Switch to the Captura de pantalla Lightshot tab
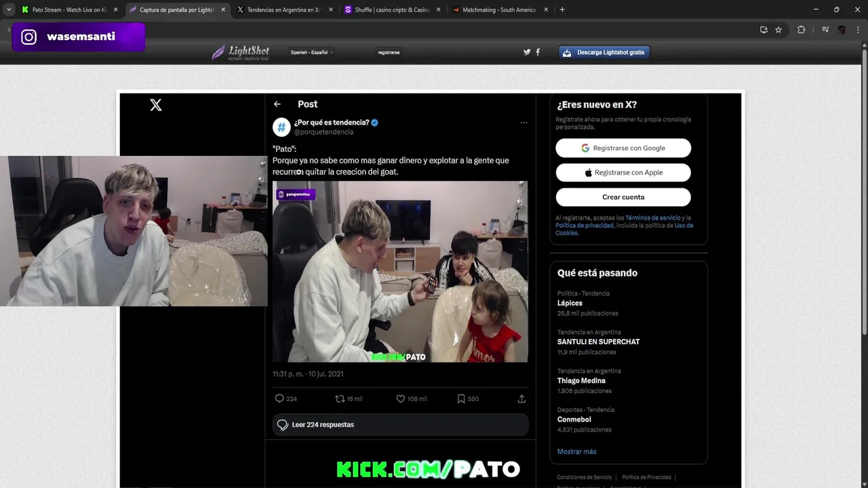Screen dimensions: 868x488 click(x=176, y=9)
